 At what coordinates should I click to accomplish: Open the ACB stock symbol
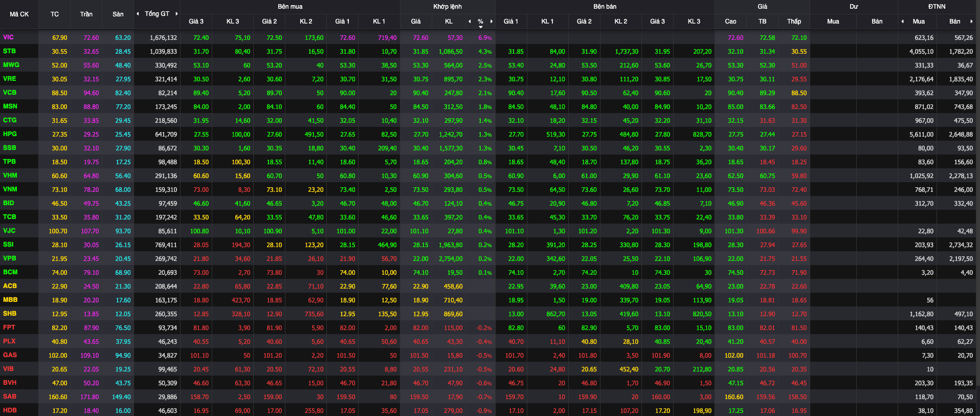point(9,286)
